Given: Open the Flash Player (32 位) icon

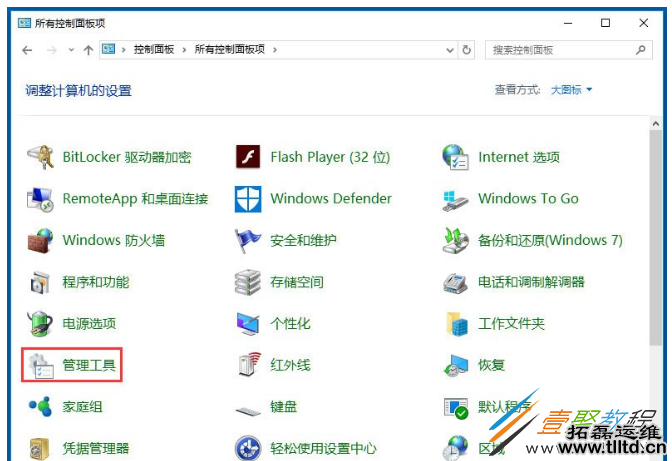Looking at the screenshot, I should 248,157.
